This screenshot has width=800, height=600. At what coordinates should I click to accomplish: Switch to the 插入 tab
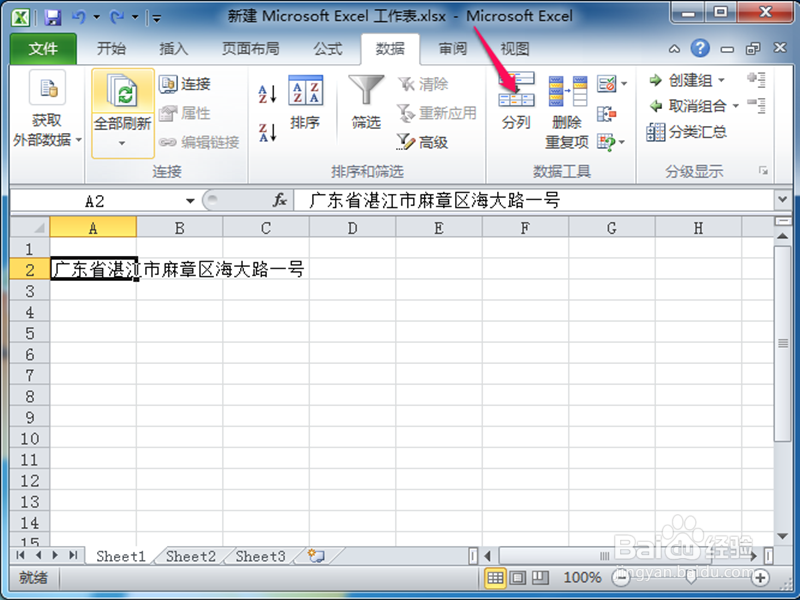point(173,49)
